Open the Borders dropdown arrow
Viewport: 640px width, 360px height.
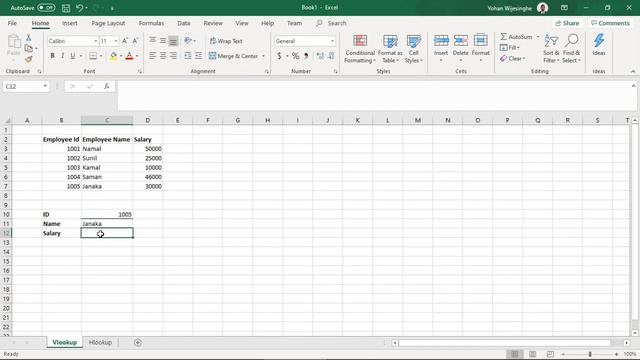[101, 56]
